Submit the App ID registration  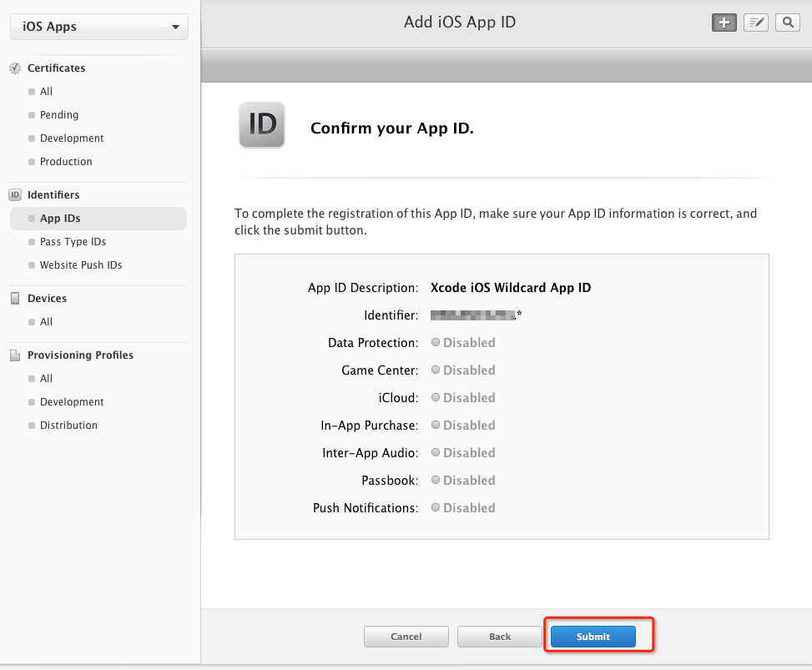pos(593,637)
